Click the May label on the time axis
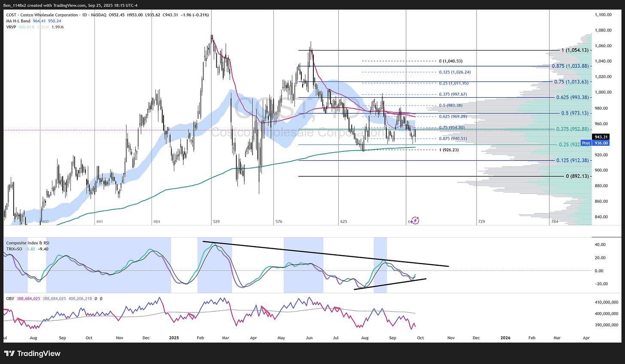Viewport: 625px width, 364px height. (x=281, y=338)
